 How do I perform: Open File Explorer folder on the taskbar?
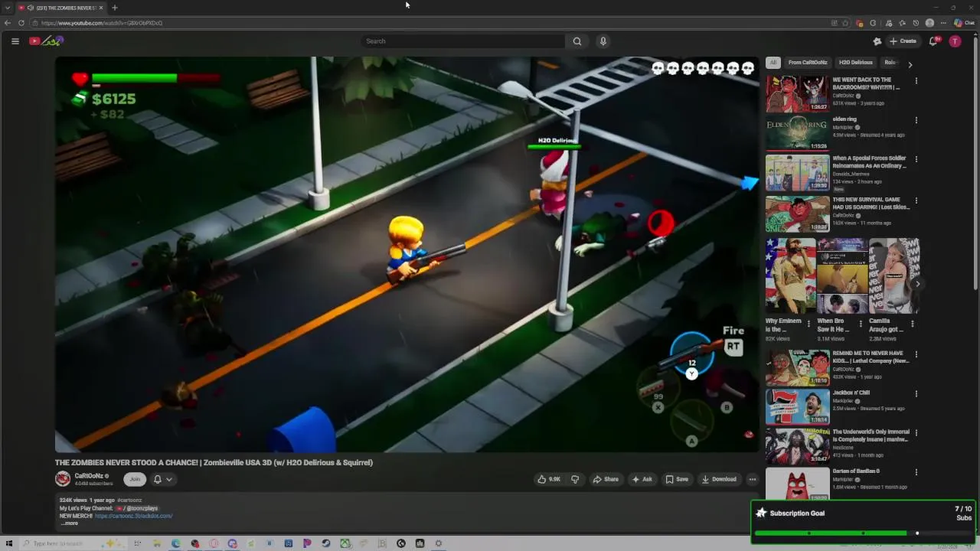pyautogui.click(x=157, y=543)
